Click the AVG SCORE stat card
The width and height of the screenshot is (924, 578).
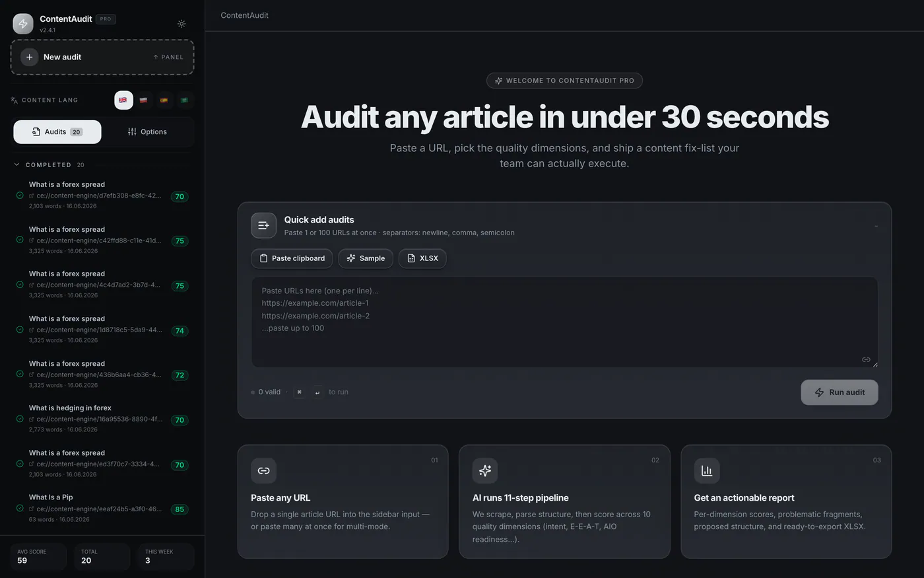coord(38,556)
